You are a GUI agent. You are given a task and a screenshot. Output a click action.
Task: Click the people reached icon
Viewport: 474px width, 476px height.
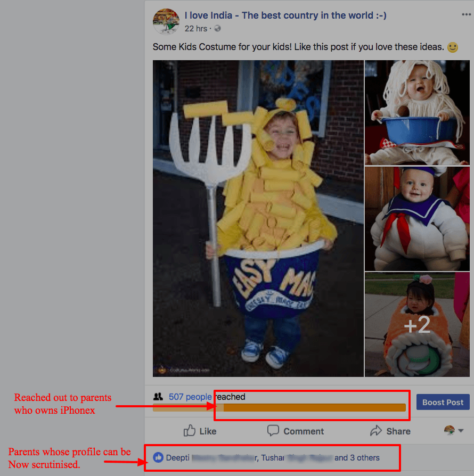coord(158,397)
